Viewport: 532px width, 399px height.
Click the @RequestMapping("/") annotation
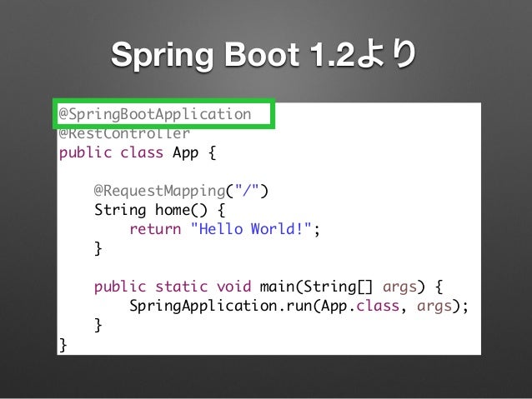(x=181, y=191)
